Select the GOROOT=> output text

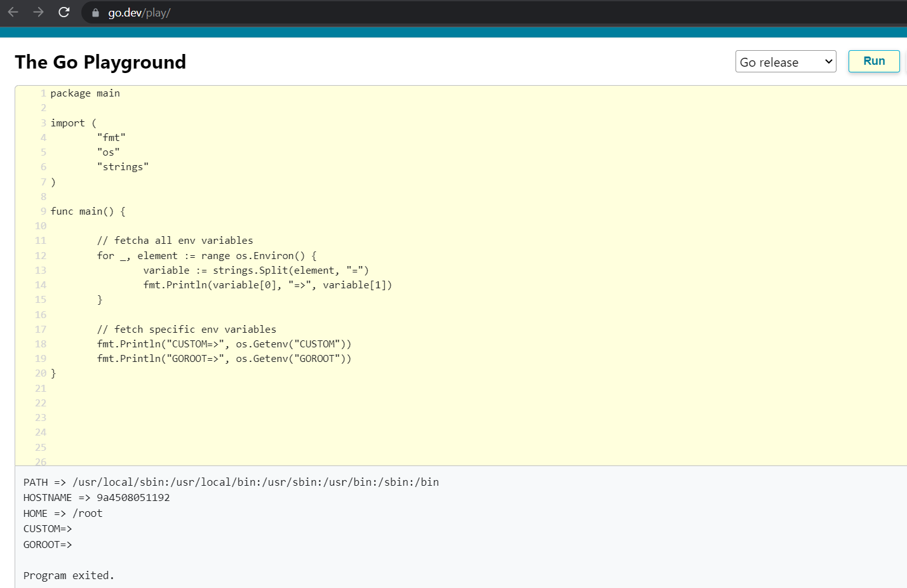(x=48, y=544)
